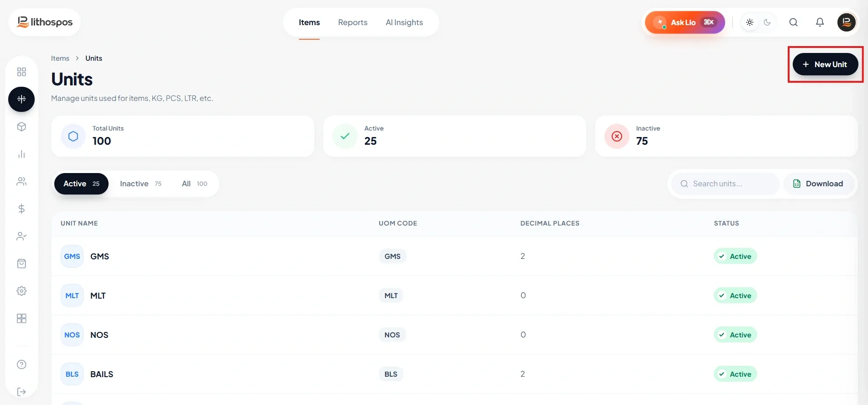Open the four-panel layout icon in sidebar

coord(21,318)
